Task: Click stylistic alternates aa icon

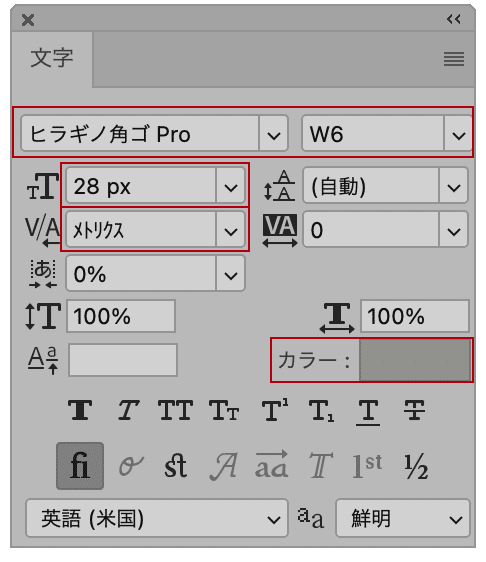Action: [271, 464]
